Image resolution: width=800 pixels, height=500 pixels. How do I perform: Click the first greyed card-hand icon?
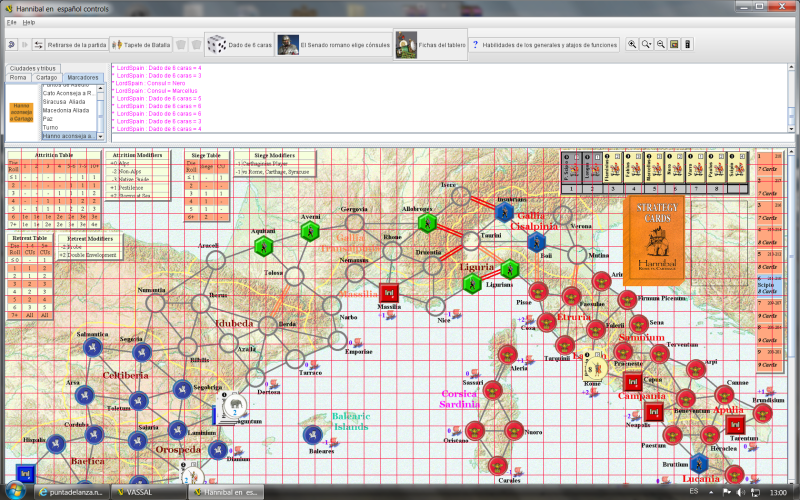(181, 45)
